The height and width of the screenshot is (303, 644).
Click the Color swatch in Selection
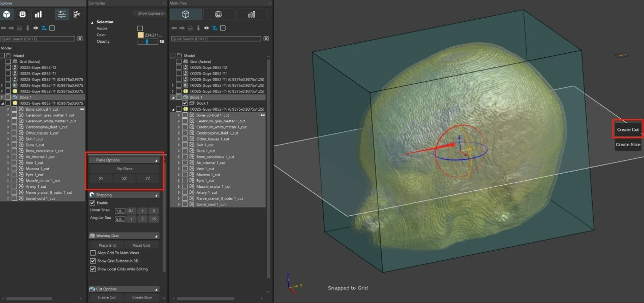[x=140, y=35]
